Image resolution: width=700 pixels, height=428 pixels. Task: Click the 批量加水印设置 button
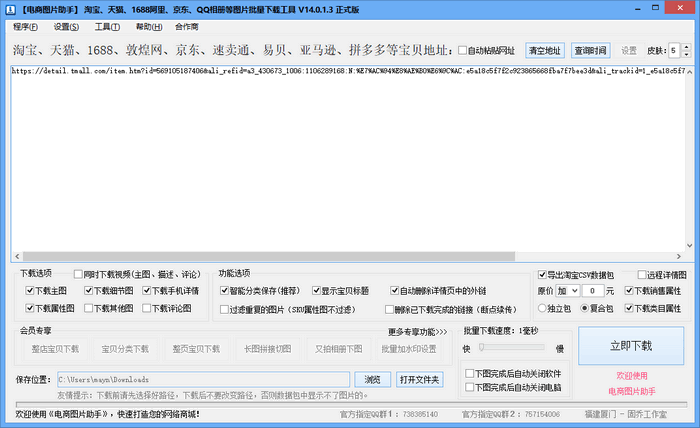click(409, 349)
